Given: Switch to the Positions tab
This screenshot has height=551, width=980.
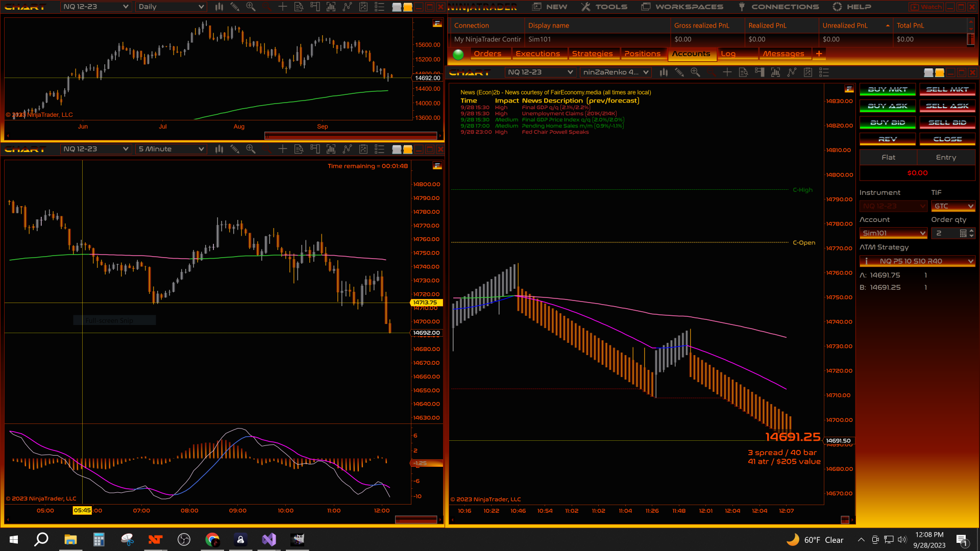Looking at the screenshot, I should point(642,54).
